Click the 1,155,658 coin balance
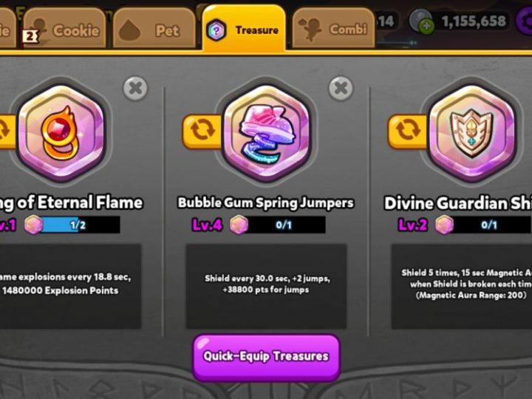532x399 pixels. tap(474, 21)
